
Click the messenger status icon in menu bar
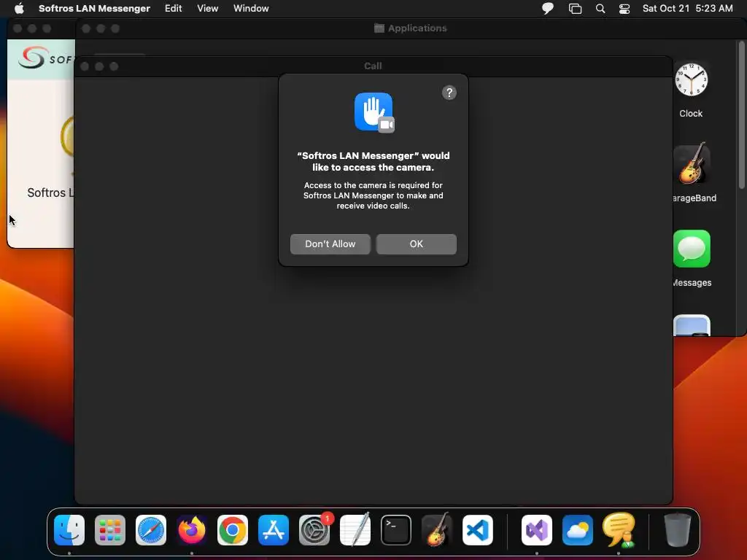pyautogui.click(x=547, y=8)
